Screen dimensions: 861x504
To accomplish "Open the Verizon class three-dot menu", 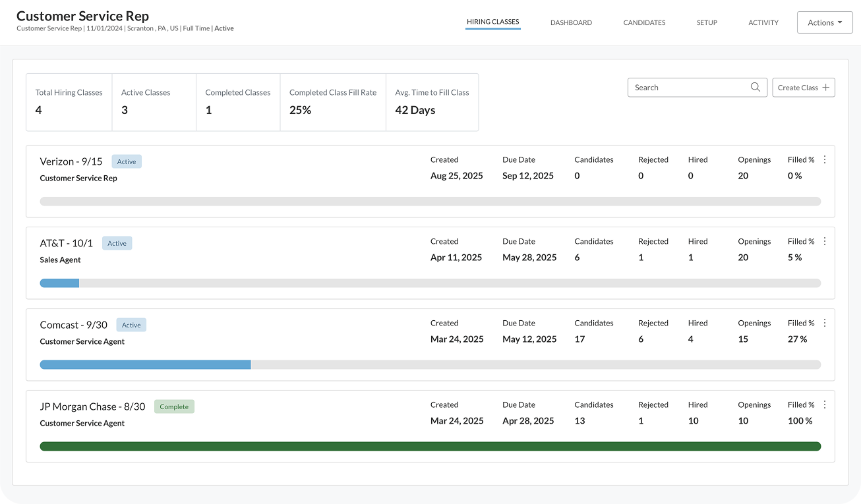I will (x=824, y=159).
